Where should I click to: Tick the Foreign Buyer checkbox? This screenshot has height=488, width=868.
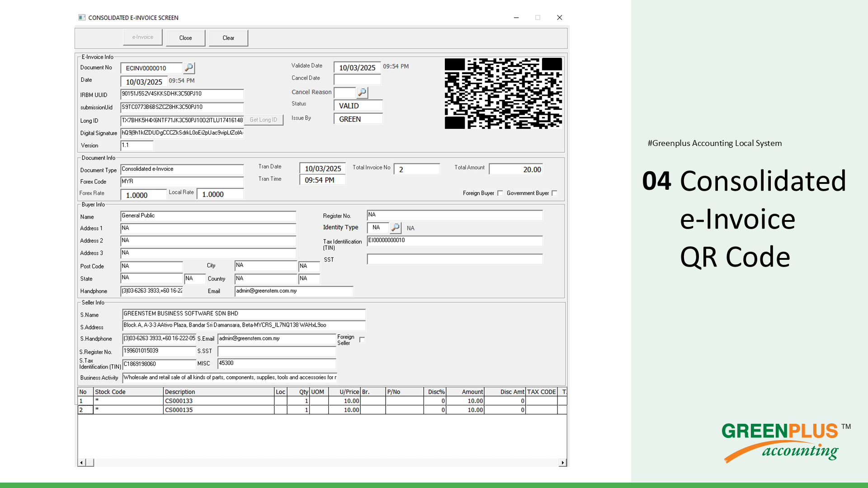[500, 193]
